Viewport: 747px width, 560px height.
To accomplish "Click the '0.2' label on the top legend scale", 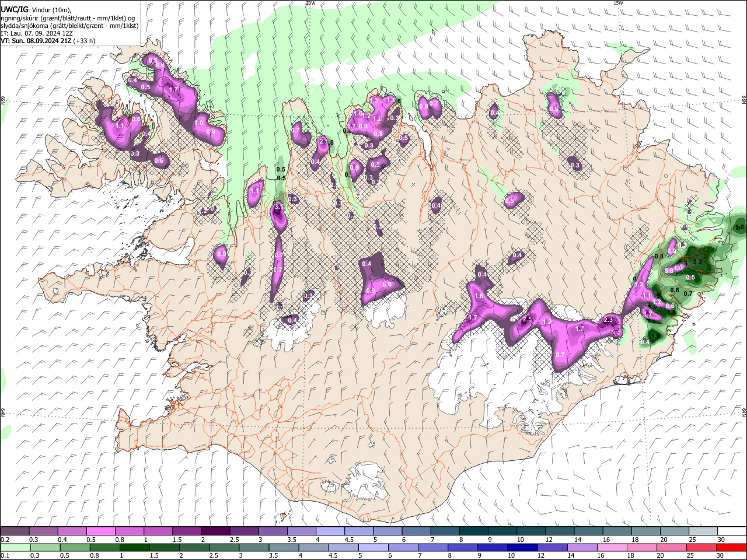I will coord(5,540).
